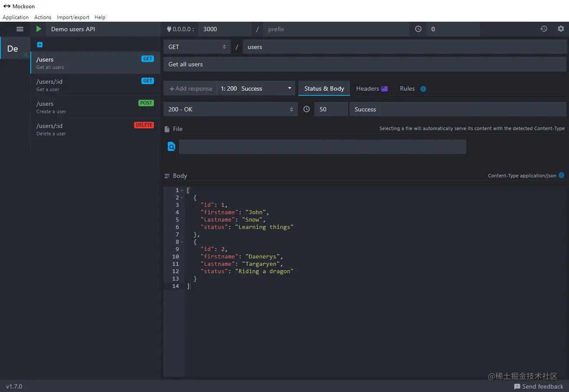Click the global latency field showing 0
Image resolution: width=569 pixels, height=392 pixels.
[x=453, y=29]
